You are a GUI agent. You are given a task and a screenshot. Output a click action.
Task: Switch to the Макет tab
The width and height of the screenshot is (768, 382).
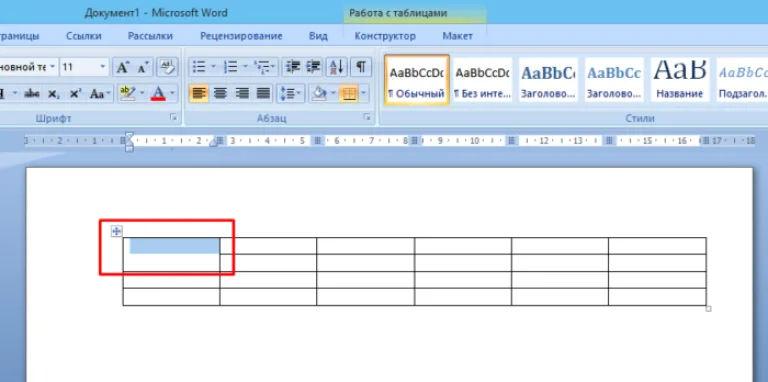[x=458, y=36]
